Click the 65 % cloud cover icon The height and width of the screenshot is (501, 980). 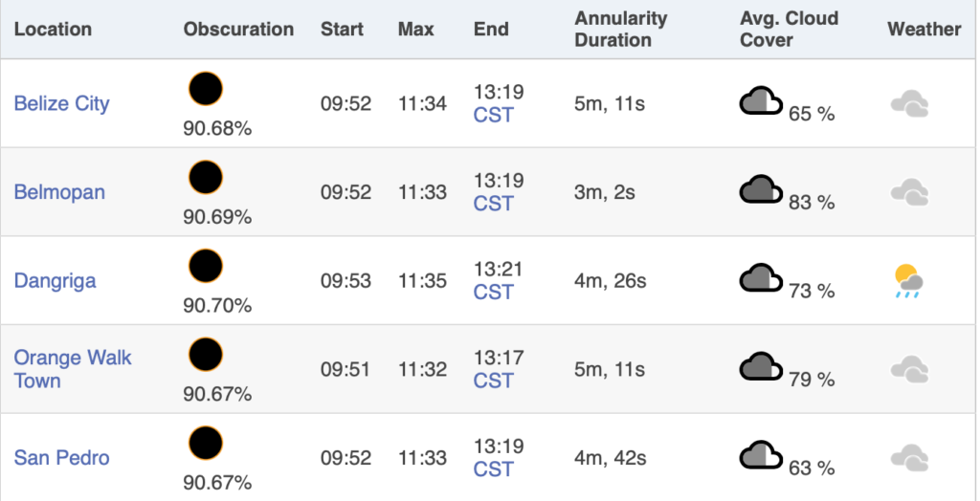tap(761, 101)
